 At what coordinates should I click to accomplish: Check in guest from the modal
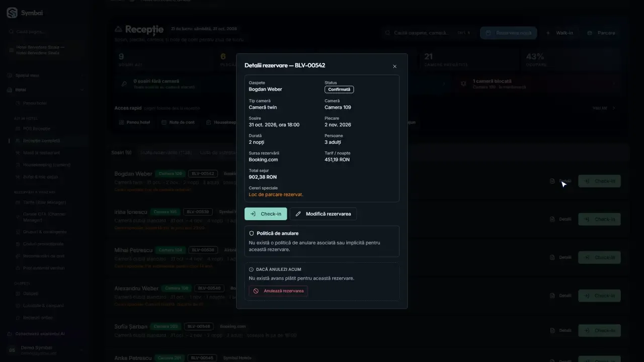click(x=266, y=214)
